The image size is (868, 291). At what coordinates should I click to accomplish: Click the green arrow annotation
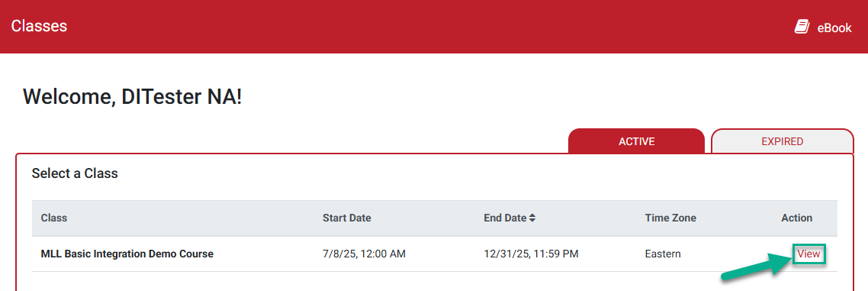(757, 269)
